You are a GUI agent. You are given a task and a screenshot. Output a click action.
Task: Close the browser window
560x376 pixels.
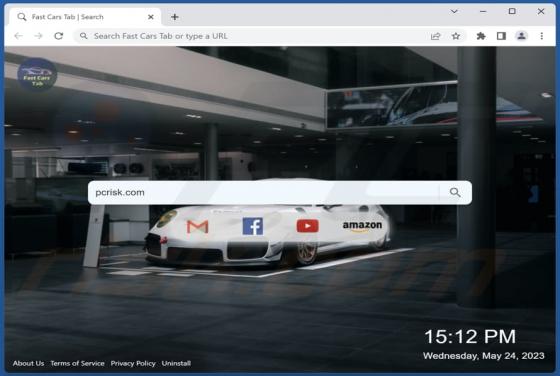point(541,11)
